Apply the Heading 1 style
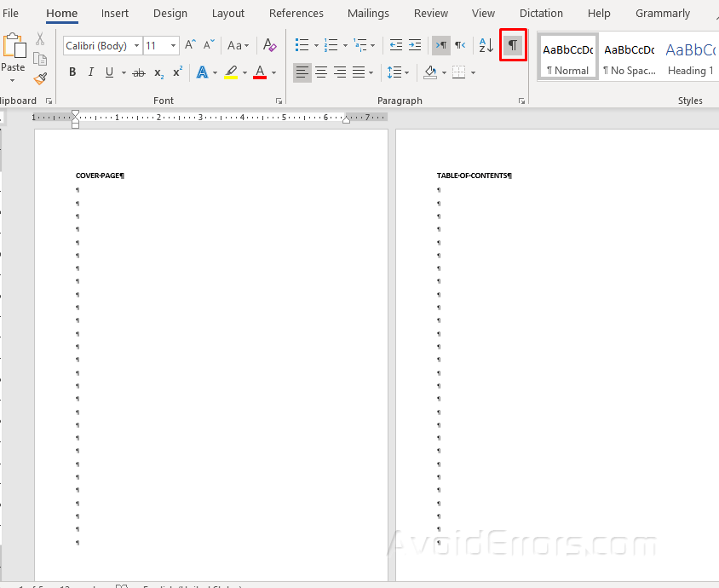Image resolution: width=719 pixels, height=588 pixels. 691,58
